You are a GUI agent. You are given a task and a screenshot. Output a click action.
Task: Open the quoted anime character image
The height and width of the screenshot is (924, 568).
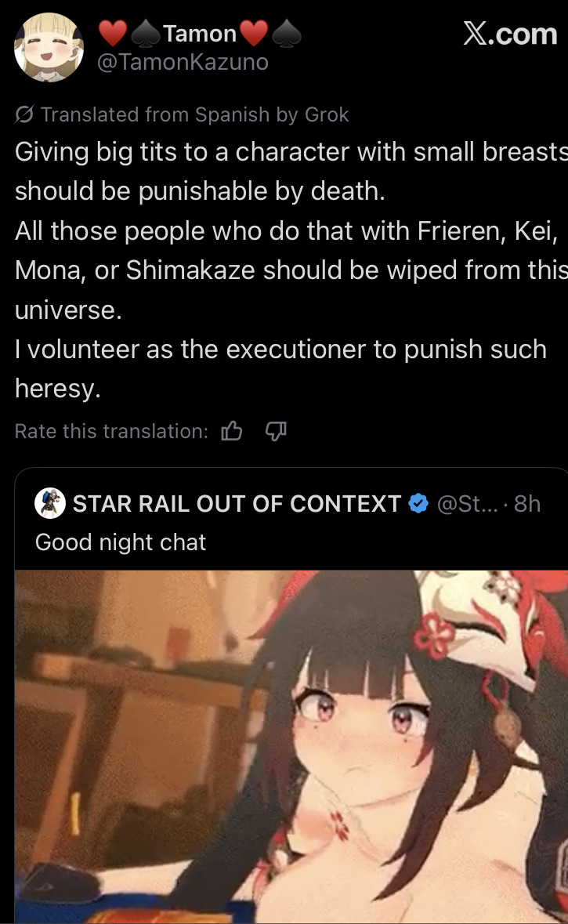pos(291,747)
